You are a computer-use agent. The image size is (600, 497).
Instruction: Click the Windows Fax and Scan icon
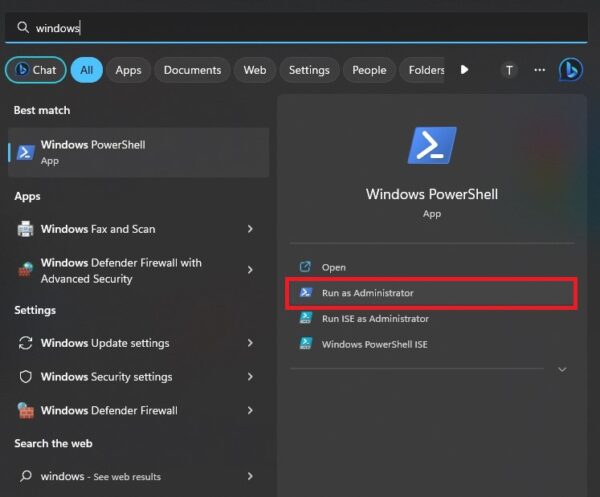pos(26,229)
